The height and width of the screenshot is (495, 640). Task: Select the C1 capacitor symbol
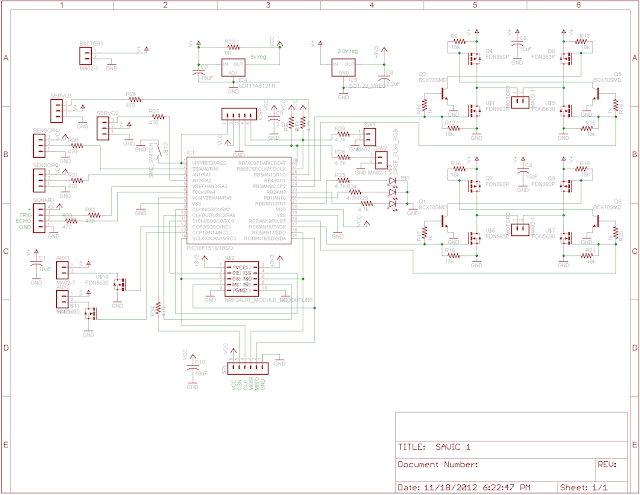click(36, 264)
